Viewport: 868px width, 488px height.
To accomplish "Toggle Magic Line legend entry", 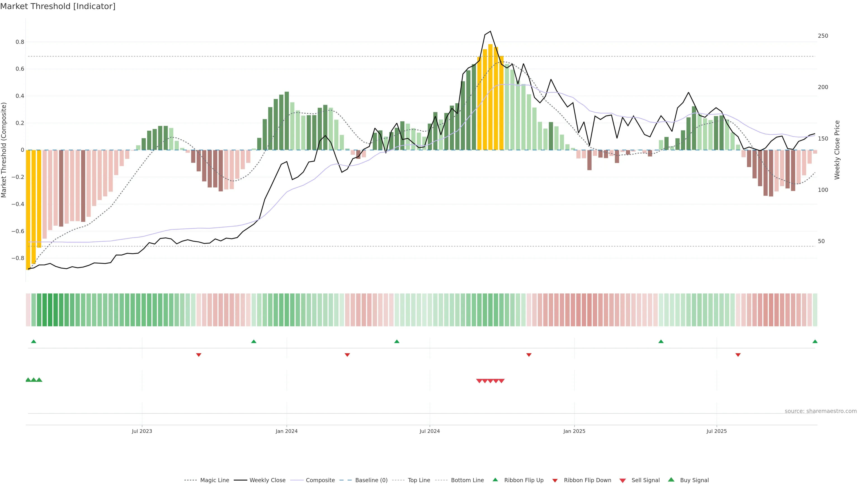I will point(214,480).
